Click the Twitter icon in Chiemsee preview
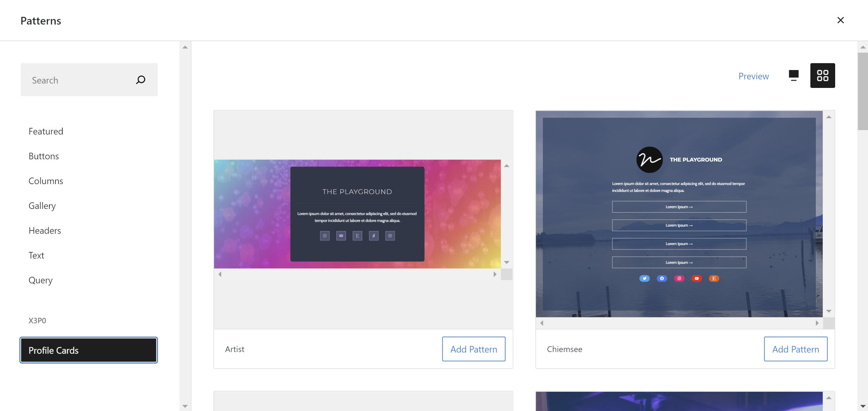 click(x=644, y=278)
